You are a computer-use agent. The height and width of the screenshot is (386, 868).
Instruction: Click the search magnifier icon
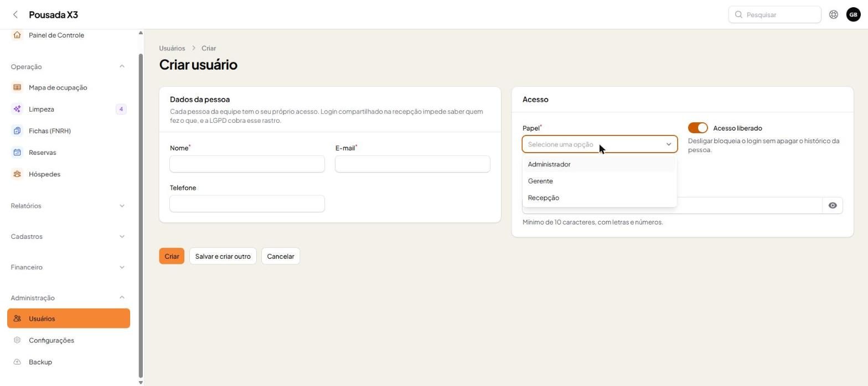point(738,15)
